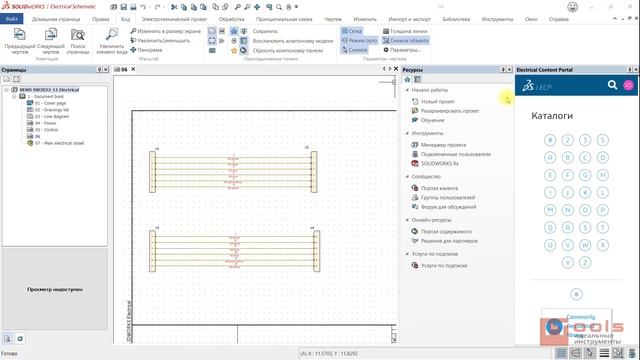Toggle Режим орто mode
The height and width of the screenshot is (360, 640).
pyautogui.click(x=359, y=40)
